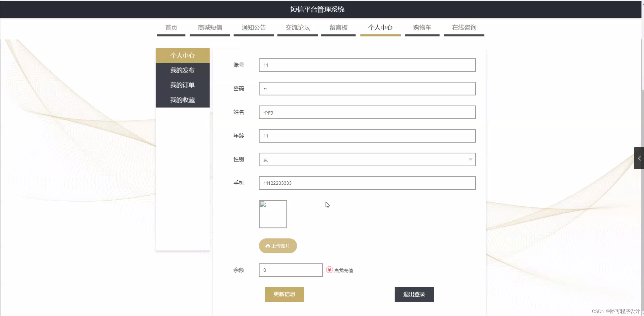644x316 pixels.
Task: Go to 首页 tab
Action: click(x=171, y=27)
